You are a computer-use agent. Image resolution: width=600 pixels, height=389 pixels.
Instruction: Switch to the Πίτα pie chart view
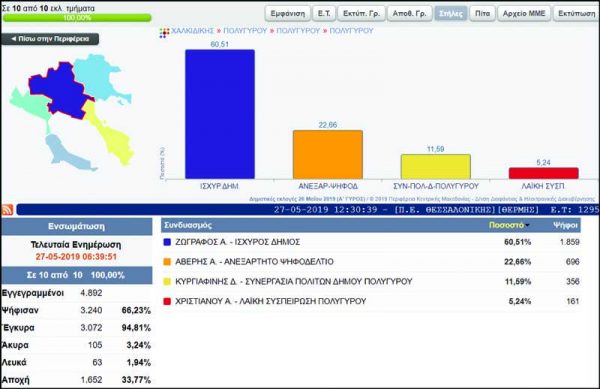[482, 13]
